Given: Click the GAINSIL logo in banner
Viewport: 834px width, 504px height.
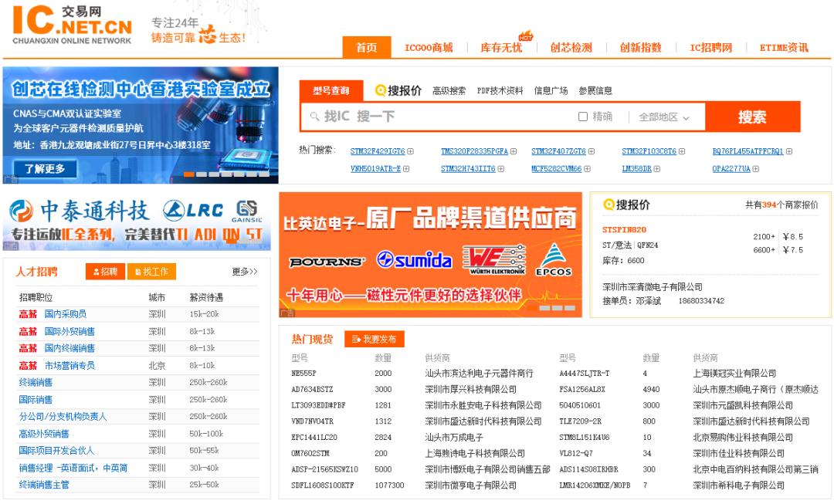Looking at the screenshot, I should click(247, 211).
